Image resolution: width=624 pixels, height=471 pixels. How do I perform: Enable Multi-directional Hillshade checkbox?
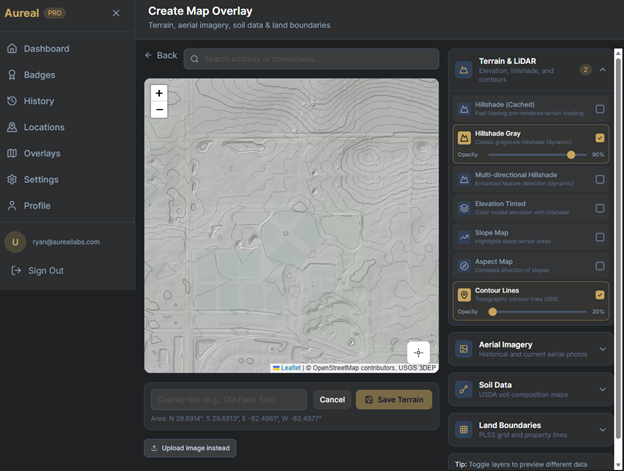coord(600,179)
